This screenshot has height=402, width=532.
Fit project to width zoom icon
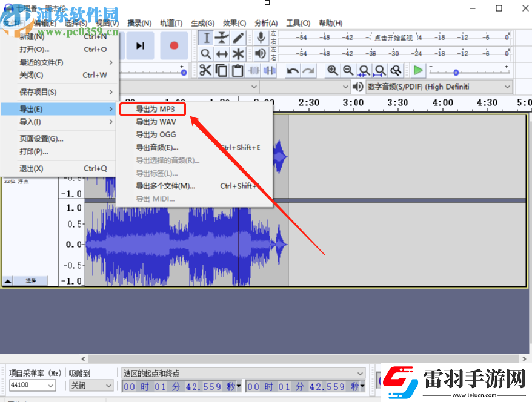pyautogui.click(x=380, y=70)
